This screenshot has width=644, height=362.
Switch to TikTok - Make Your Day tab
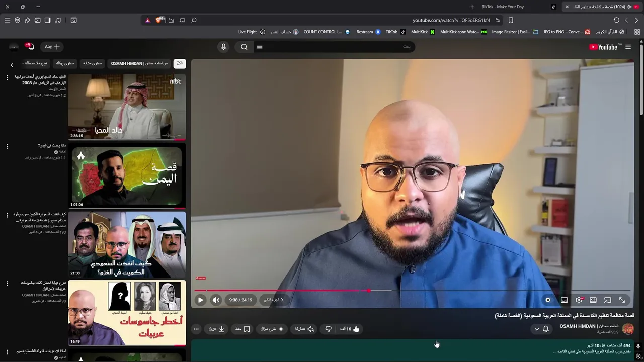click(x=518, y=7)
